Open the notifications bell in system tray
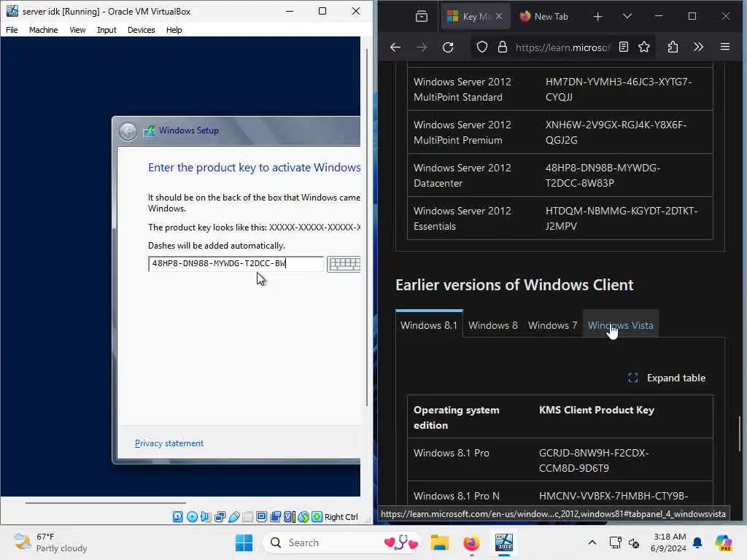This screenshot has height=560, width=747. 697,542
